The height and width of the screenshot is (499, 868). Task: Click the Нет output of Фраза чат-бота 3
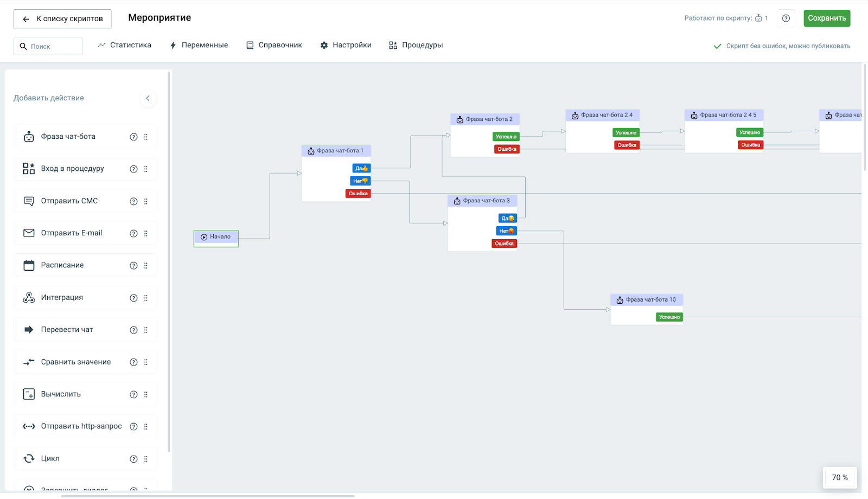pyautogui.click(x=507, y=231)
